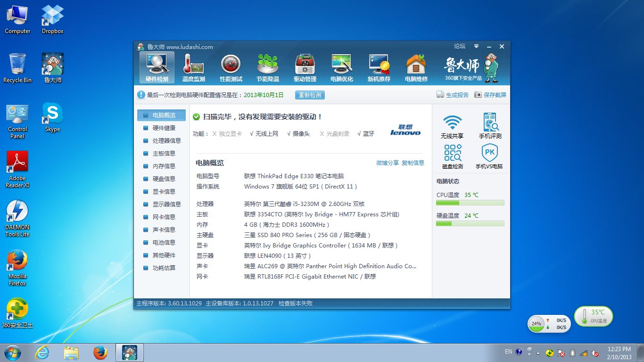
Task: Click the 生成报告 generate report link
Action: coord(453,95)
